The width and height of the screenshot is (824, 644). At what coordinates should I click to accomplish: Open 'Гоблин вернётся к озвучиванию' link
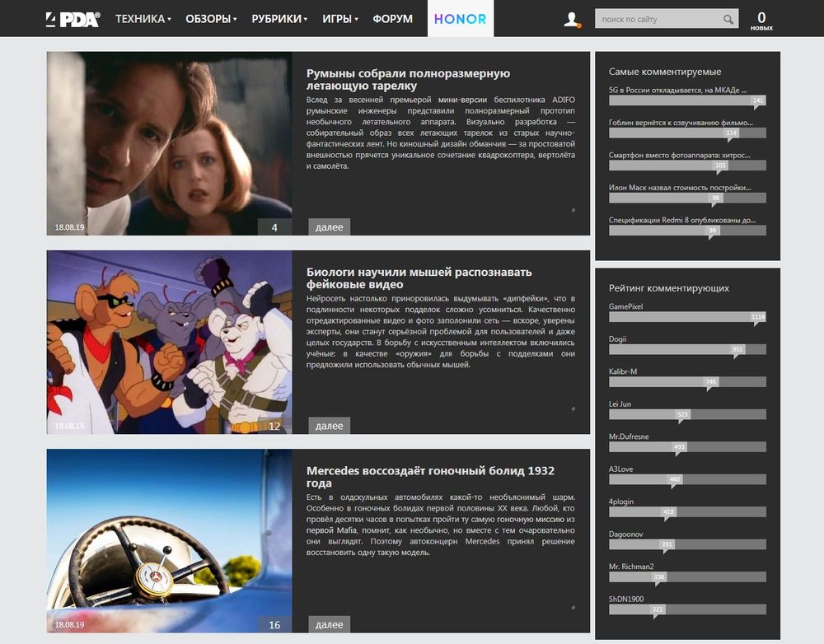coord(681,123)
